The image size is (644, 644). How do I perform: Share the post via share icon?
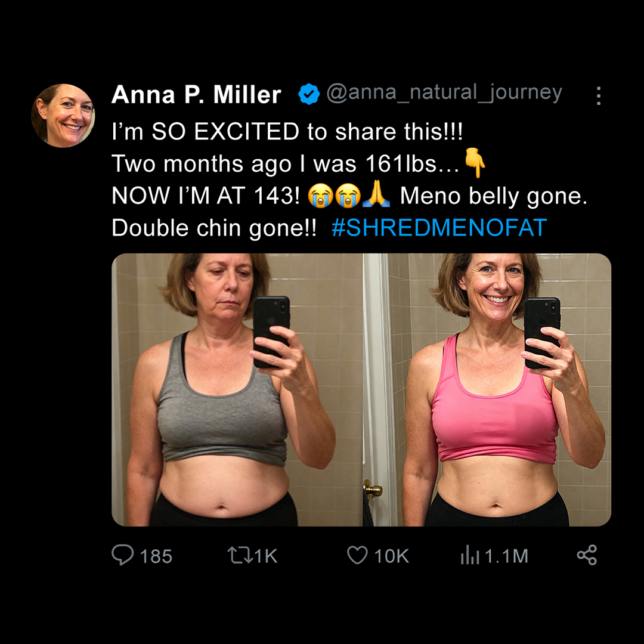[x=587, y=555]
